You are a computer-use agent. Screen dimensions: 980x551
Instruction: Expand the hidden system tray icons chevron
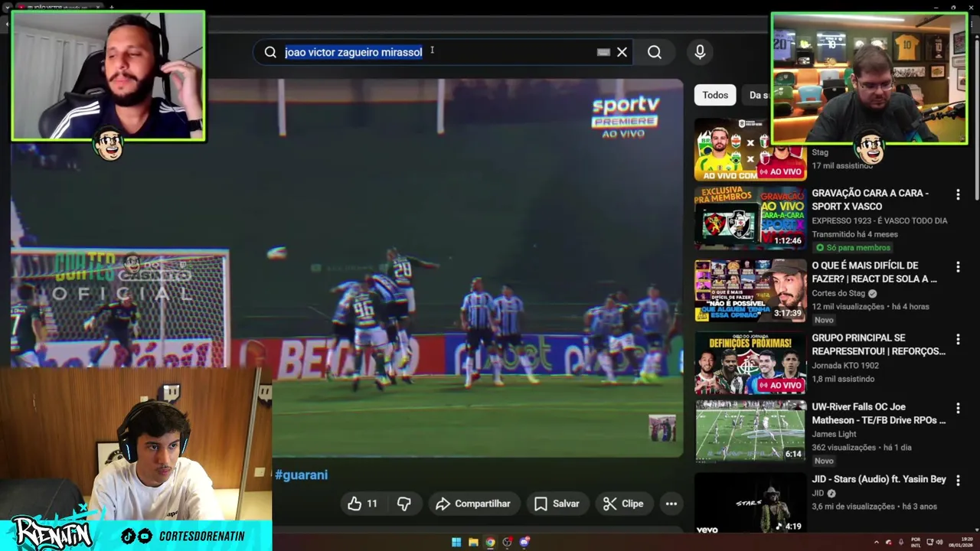(877, 542)
